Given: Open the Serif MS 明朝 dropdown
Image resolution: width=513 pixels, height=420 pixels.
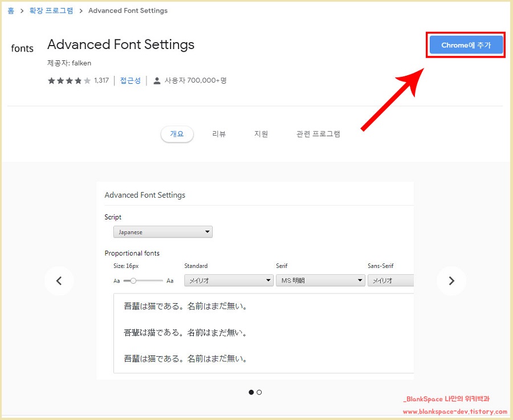Looking at the screenshot, I should (x=320, y=280).
